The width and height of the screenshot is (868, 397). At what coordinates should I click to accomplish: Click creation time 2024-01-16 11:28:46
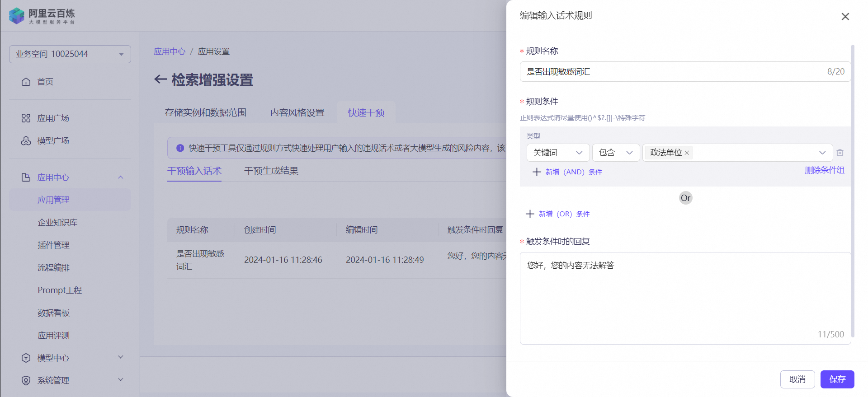point(283,260)
